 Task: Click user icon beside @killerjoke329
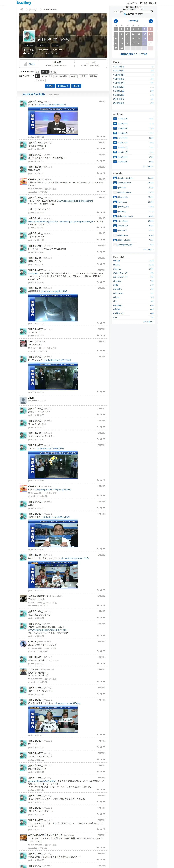coord(115,240)
